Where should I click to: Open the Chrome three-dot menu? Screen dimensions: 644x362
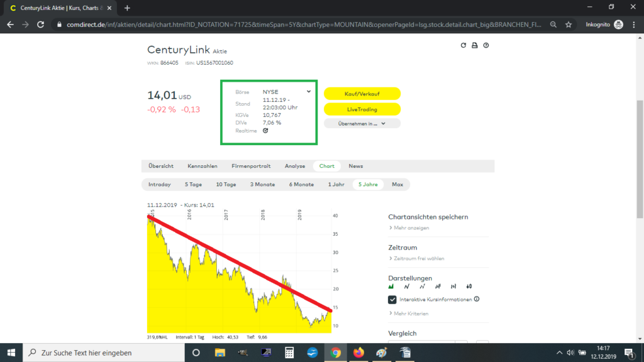tap(634, 25)
